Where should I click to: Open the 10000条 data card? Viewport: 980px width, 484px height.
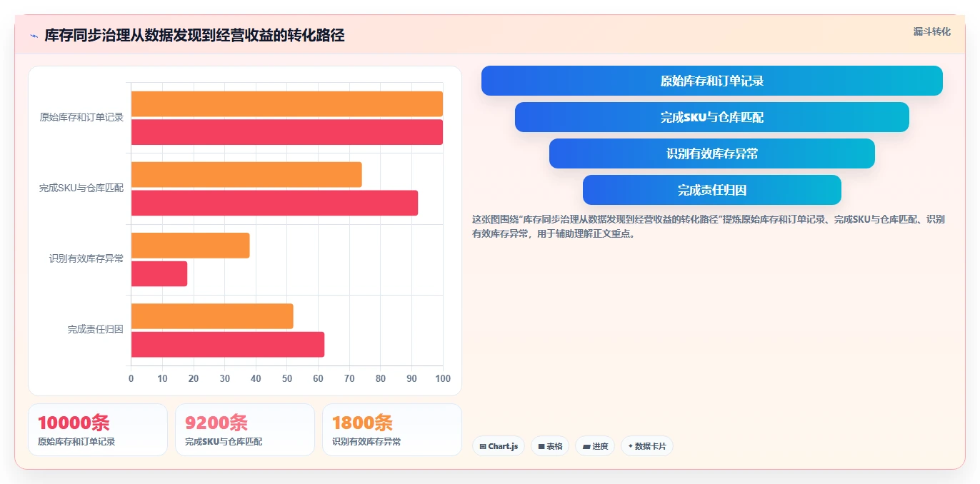(98, 430)
